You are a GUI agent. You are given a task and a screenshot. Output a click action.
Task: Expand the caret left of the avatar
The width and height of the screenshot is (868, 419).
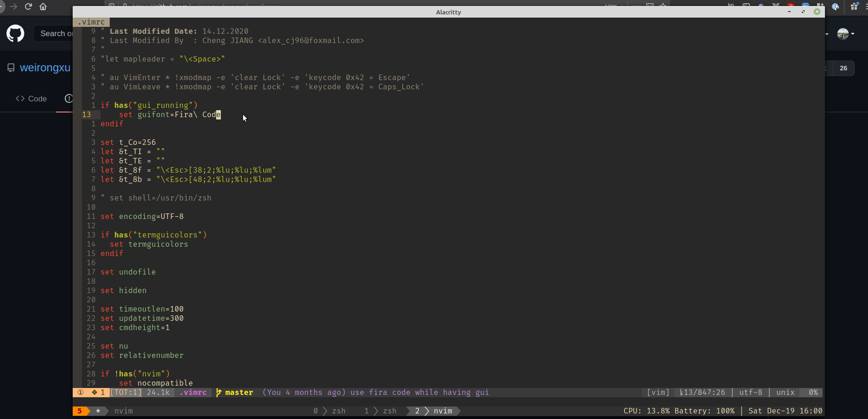point(826,34)
